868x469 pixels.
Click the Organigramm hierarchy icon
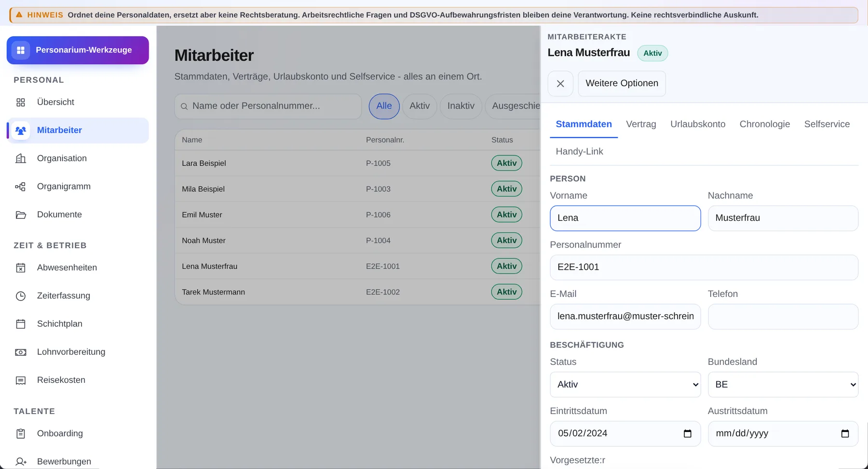point(21,187)
